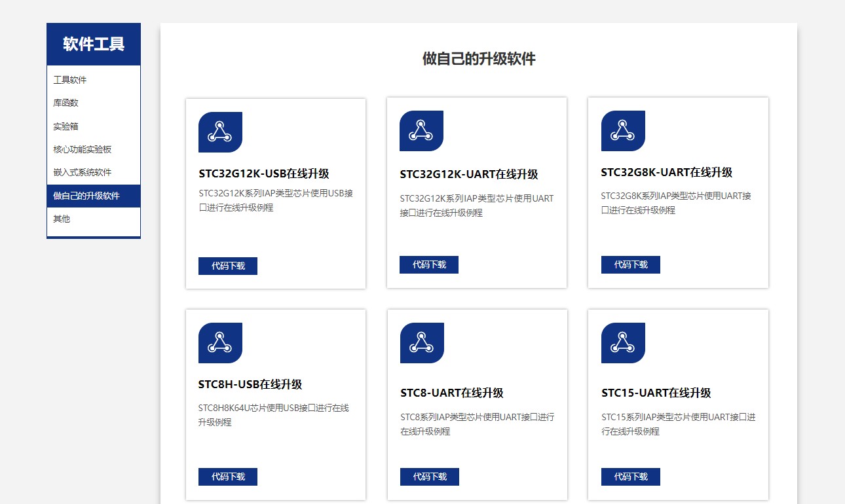Click the STC8-UART在线升级 title
Viewport: 845px width, 504px height.
(x=452, y=393)
